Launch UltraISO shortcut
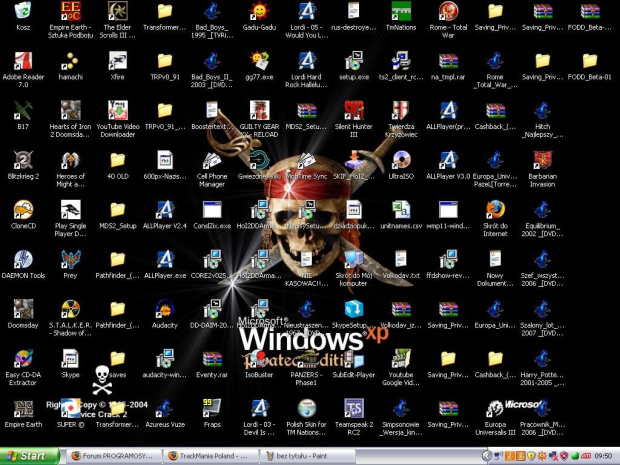620x465 pixels. tap(401, 160)
